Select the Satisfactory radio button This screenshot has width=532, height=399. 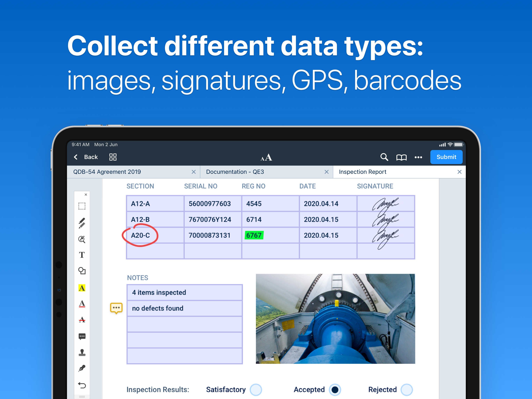[x=256, y=390]
